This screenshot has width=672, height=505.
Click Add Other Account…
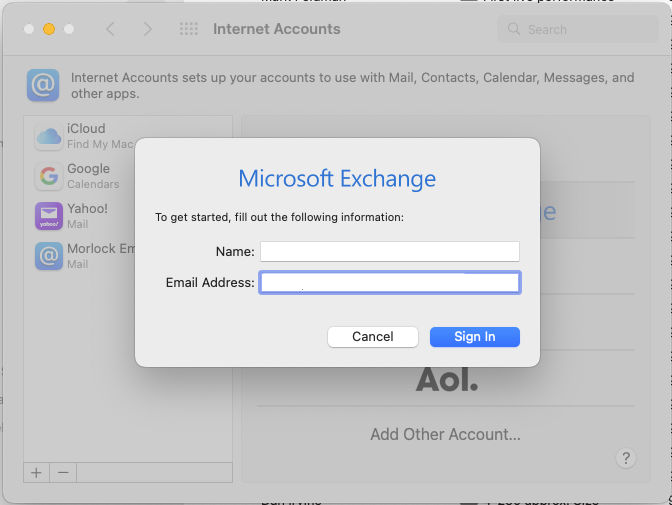click(x=446, y=434)
